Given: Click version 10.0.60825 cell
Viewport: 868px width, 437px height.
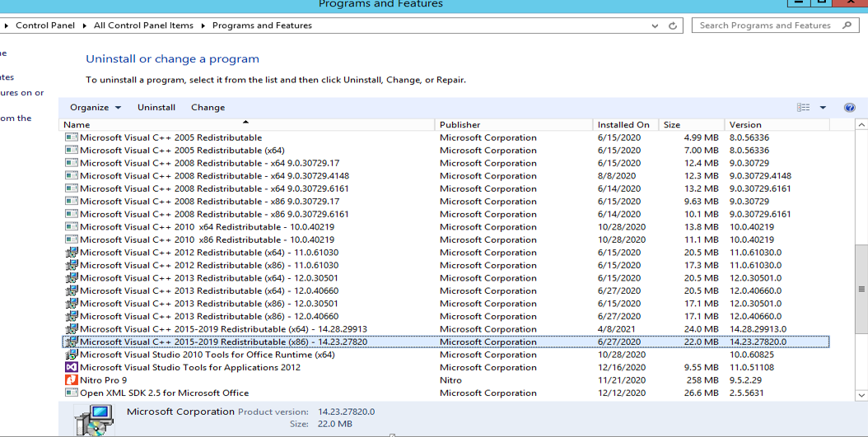Looking at the screenshot, I should coord(752,355).
